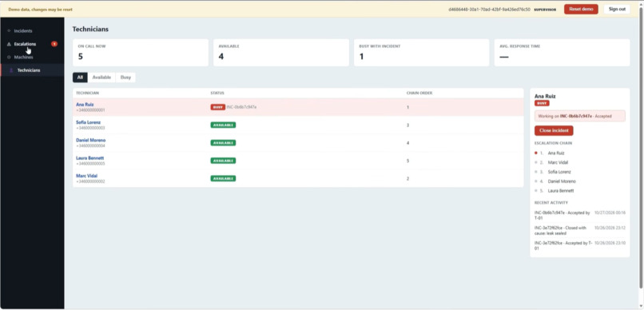Click the demo data warning banner text
The width and height of the screenshot is (644, 310).
tap(40, 9)
